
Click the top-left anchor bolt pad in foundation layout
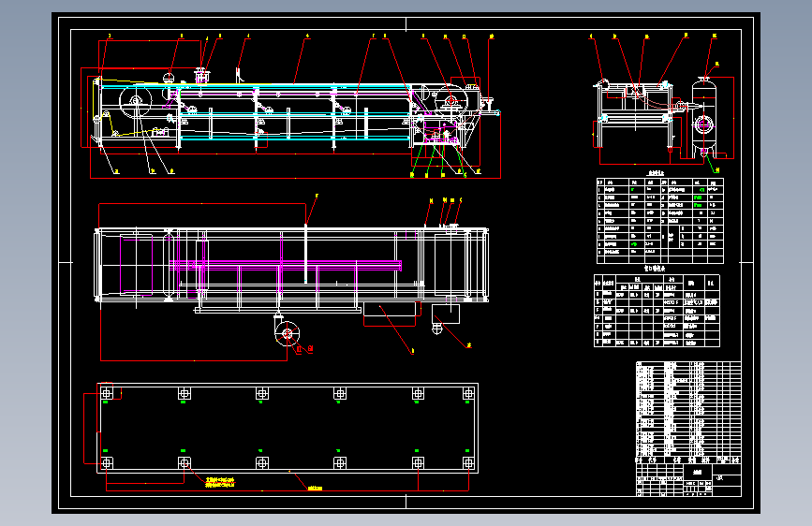(106, 393)
